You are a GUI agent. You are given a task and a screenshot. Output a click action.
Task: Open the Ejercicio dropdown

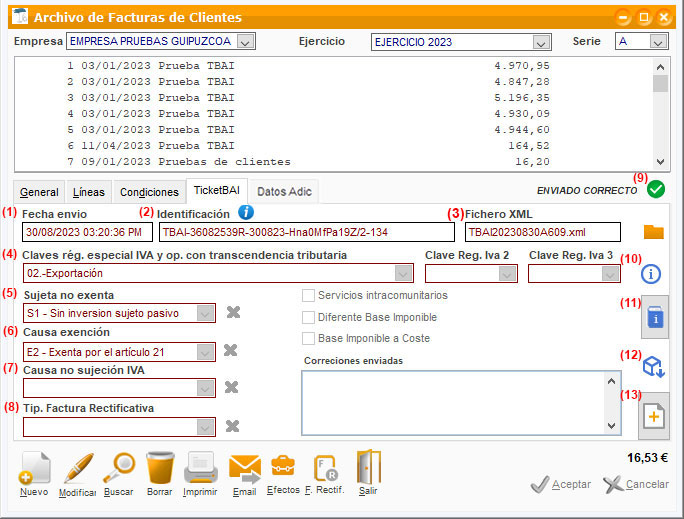541,42
